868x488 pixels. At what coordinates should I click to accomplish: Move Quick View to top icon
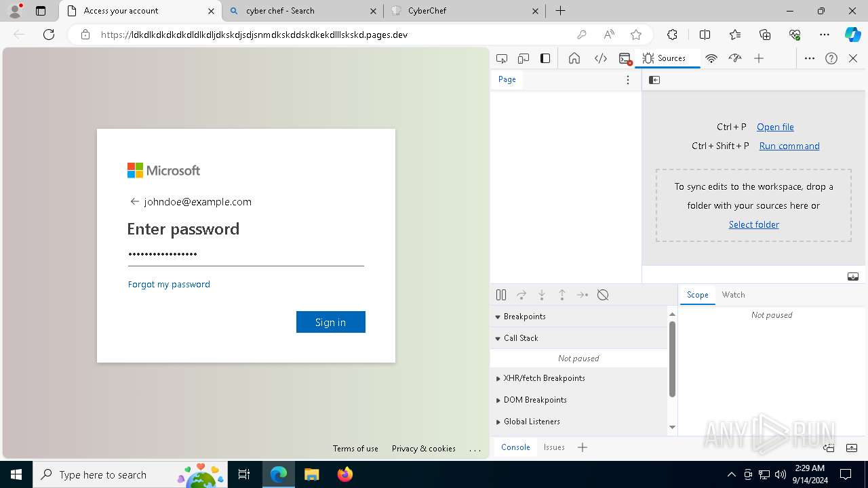pyautogui.click(x=829, y=447)
